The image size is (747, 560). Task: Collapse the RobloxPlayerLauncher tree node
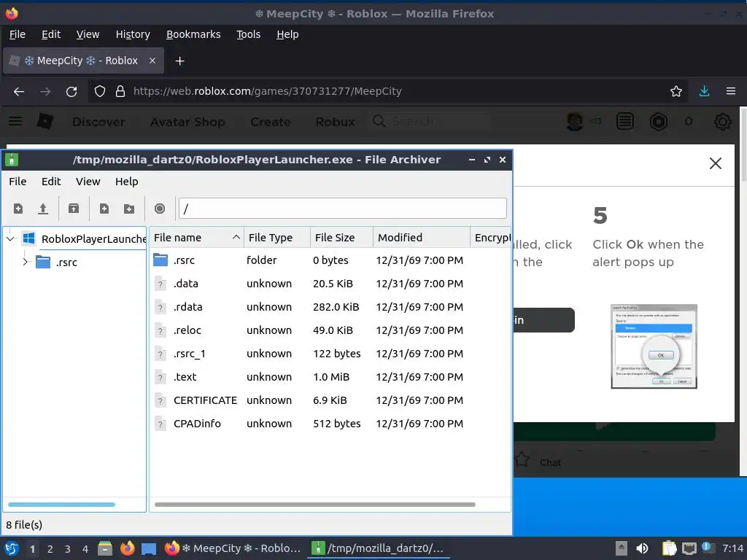[x=10, y=238]
